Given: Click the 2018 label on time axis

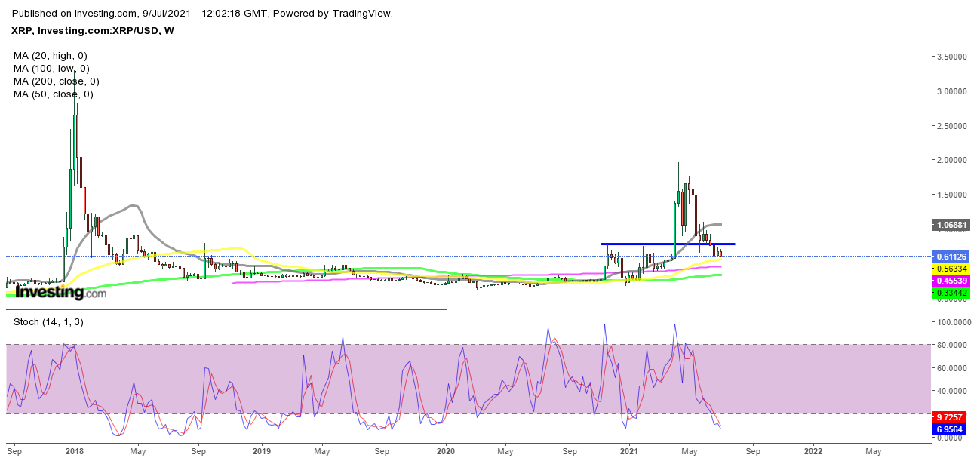Looking at the screenshot, I should pyautogui.click(x=74, y=452).
